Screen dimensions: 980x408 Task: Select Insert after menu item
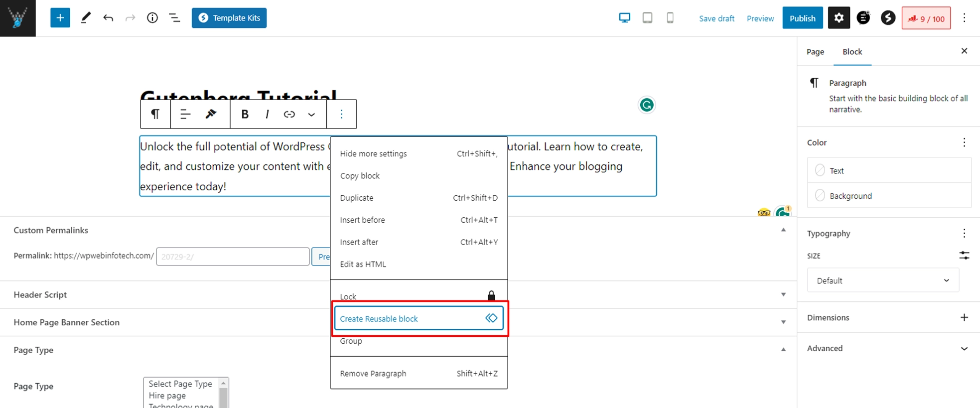[419, 242]
